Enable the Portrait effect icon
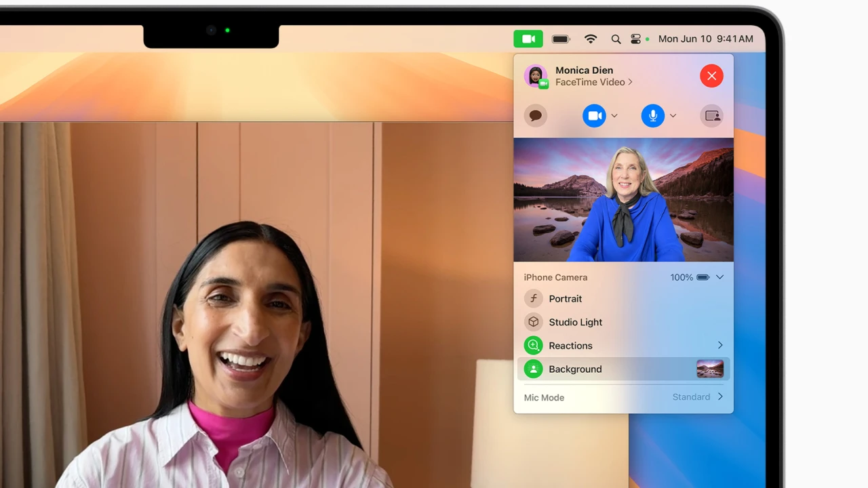This screenshot has height=488, width=868. tap(534, 299)
